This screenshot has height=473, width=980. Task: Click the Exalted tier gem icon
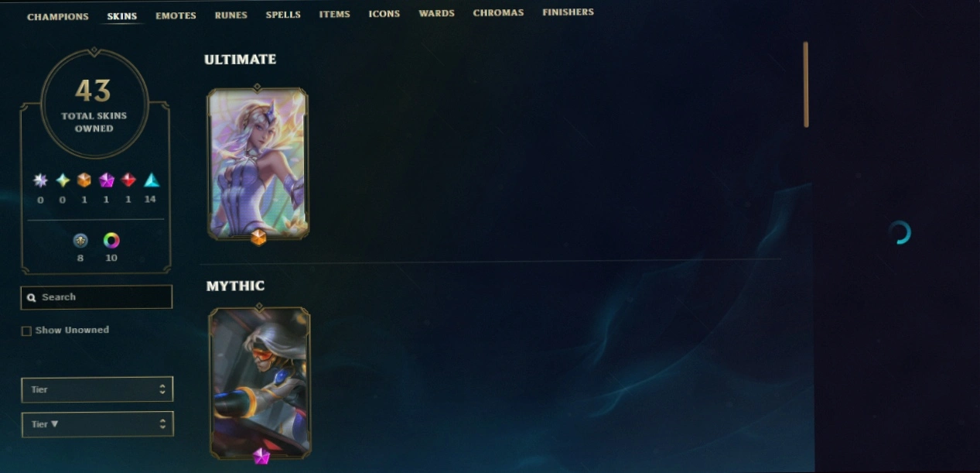pyautogui.click(x=63, y=180)
